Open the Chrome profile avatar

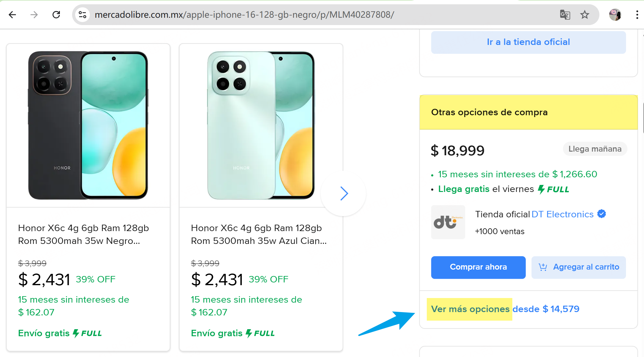click(x=615, y=14)
